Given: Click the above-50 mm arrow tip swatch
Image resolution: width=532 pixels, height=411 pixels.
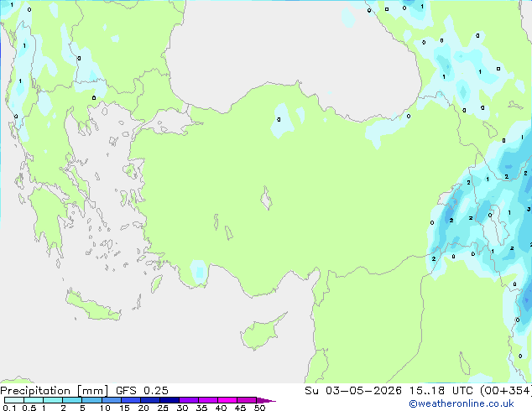Looking at the screenshot, I should coord(266,400).
